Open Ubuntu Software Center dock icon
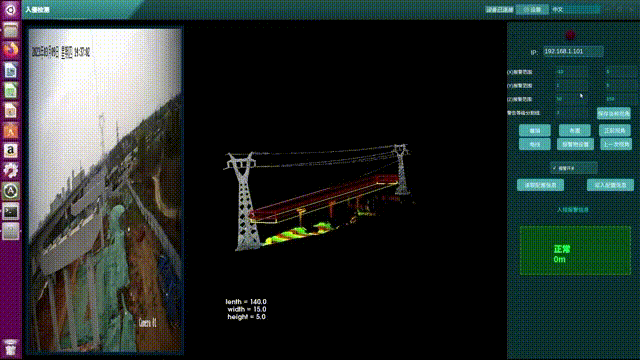The height and width of the screenshot is (360, 640). point(11,131)
